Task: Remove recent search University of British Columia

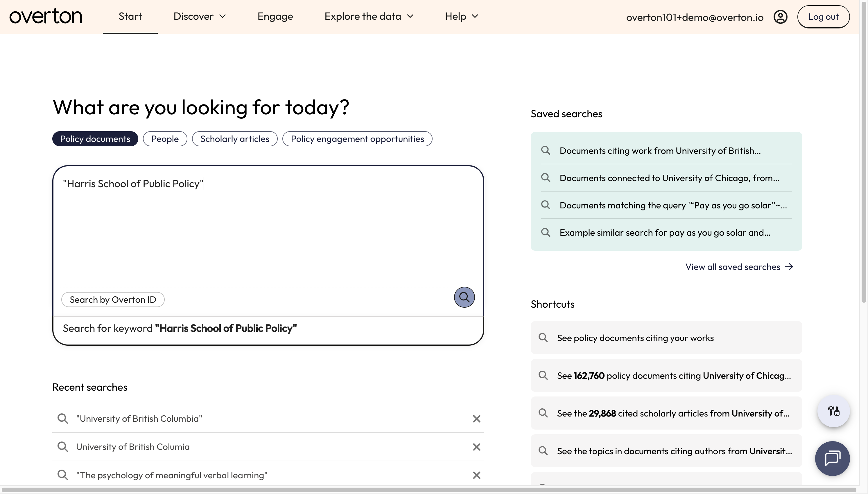Action: click(476, 447)
